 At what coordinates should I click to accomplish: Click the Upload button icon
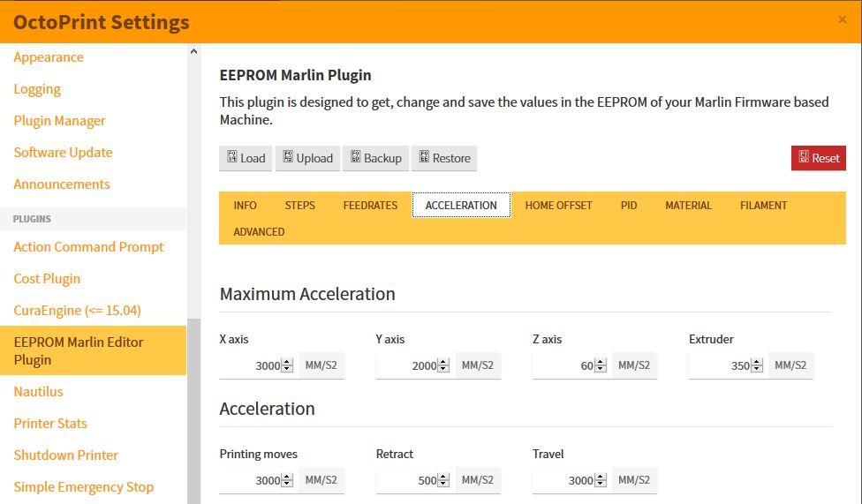pos(288,157)
